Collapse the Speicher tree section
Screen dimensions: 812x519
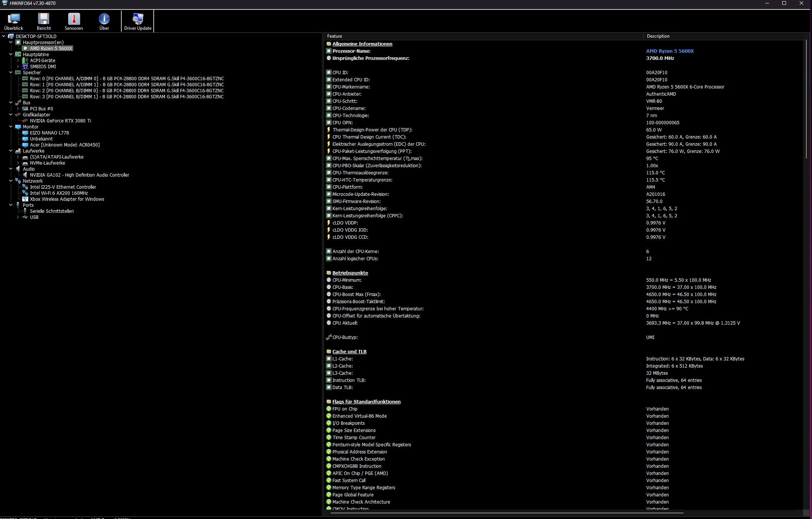point(11,73)
